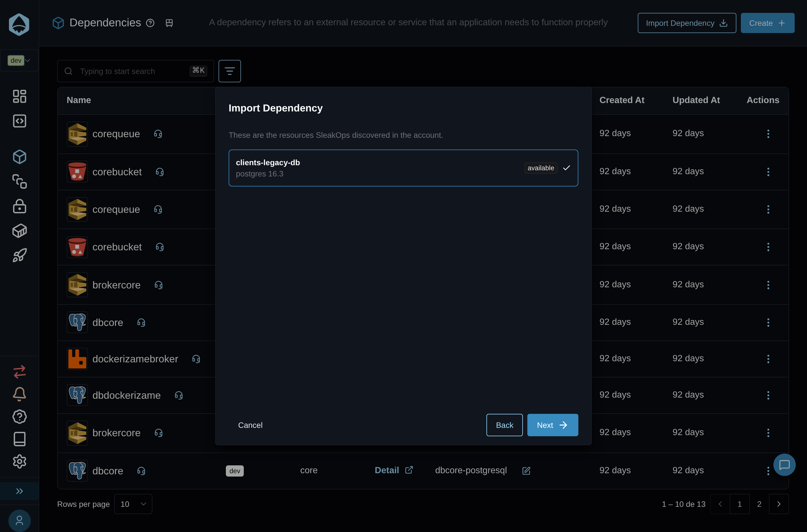The width and height of the screenshot is (807, 532).
Task: Open the chat support bubble
Action: pos(784,465)
